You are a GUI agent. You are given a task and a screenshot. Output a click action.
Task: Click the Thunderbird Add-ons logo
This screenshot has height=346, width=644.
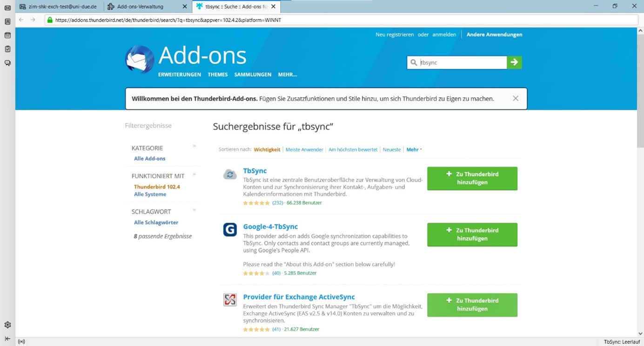(140, 60)
